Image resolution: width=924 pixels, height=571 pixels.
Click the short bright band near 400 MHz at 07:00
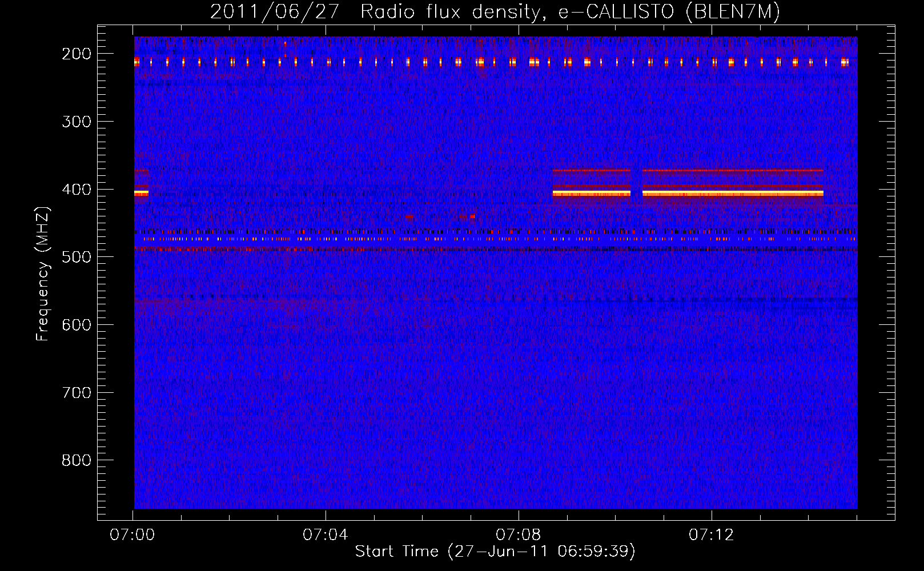(x=141, y=194)
